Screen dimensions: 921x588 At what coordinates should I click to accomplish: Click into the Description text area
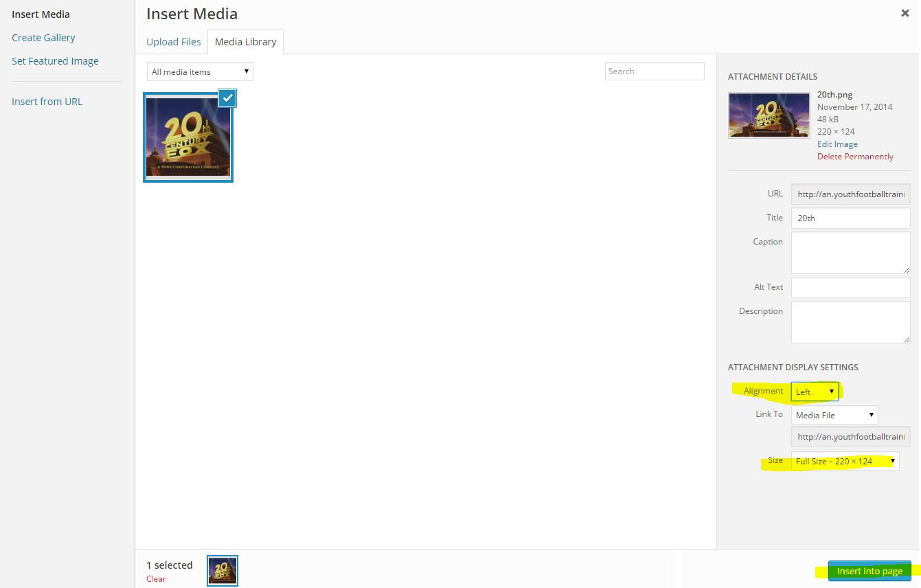850,322
